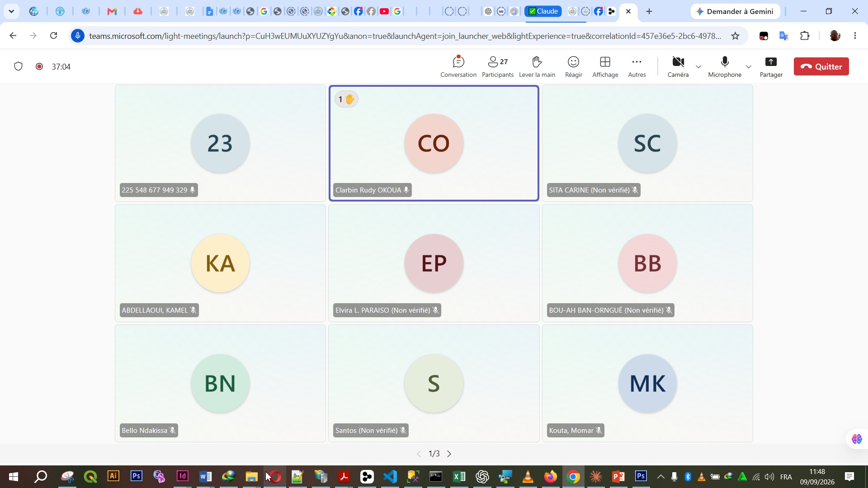Open the Réagir reactions menu

pyautogui.click(x=573, y=66)
